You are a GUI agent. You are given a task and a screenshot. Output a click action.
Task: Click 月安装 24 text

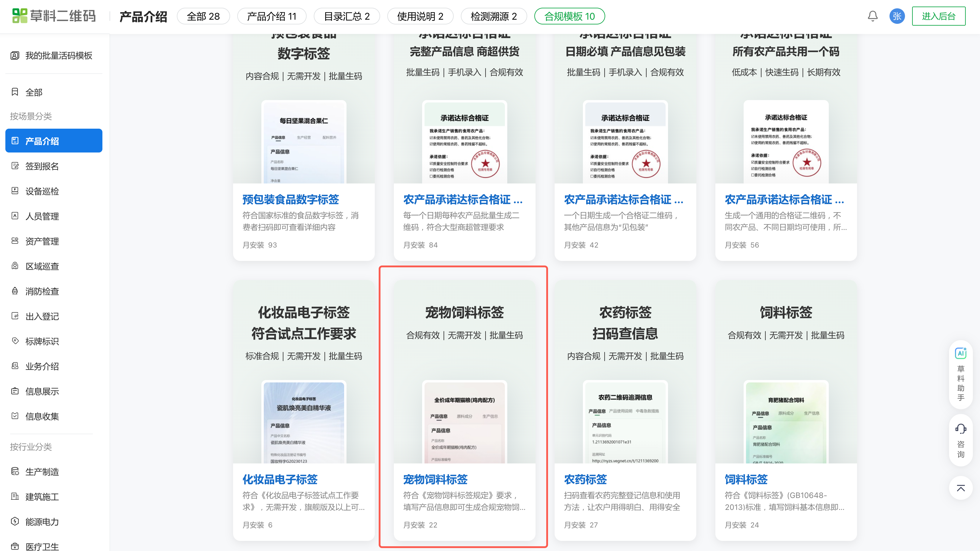point(742,525)
